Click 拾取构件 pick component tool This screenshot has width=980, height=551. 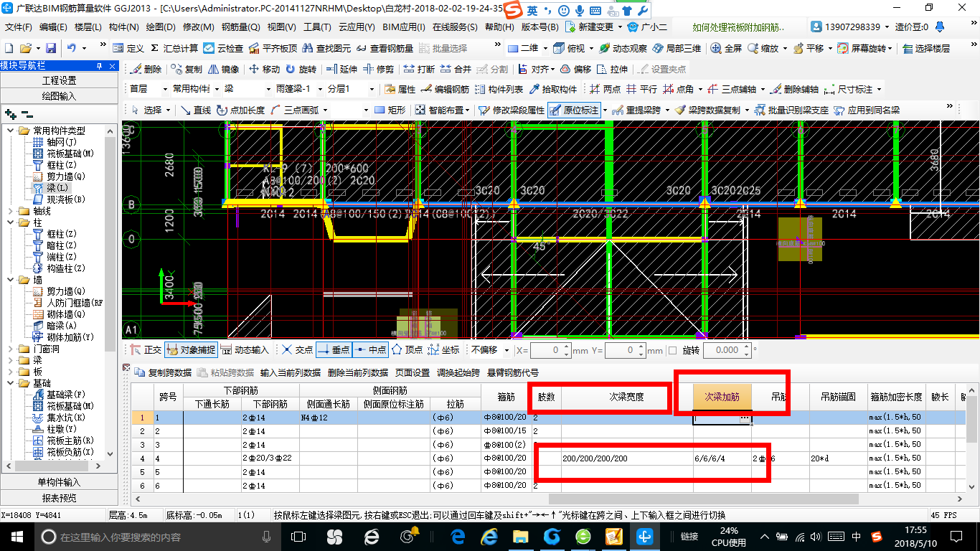pyautogui.click(x=553, y=89)
